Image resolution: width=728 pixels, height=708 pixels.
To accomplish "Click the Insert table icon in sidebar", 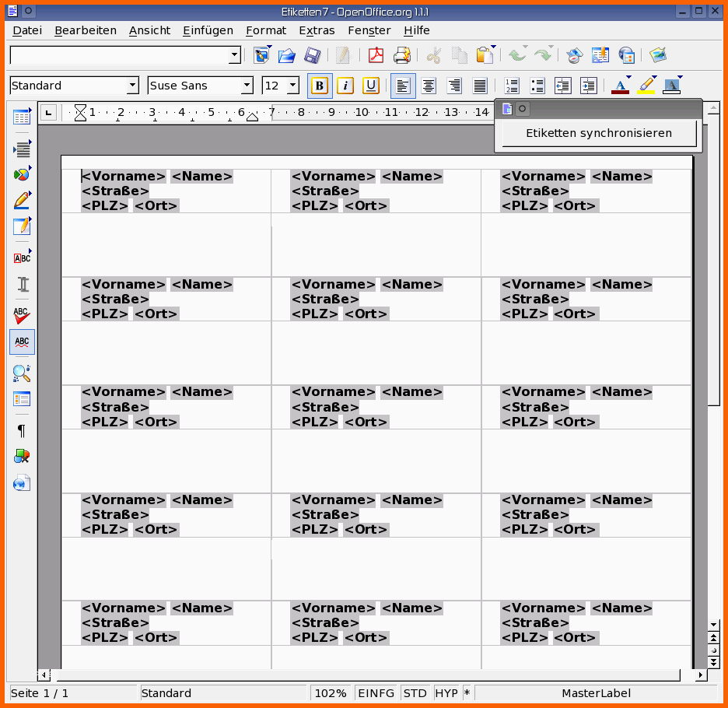I will [22, 117].
